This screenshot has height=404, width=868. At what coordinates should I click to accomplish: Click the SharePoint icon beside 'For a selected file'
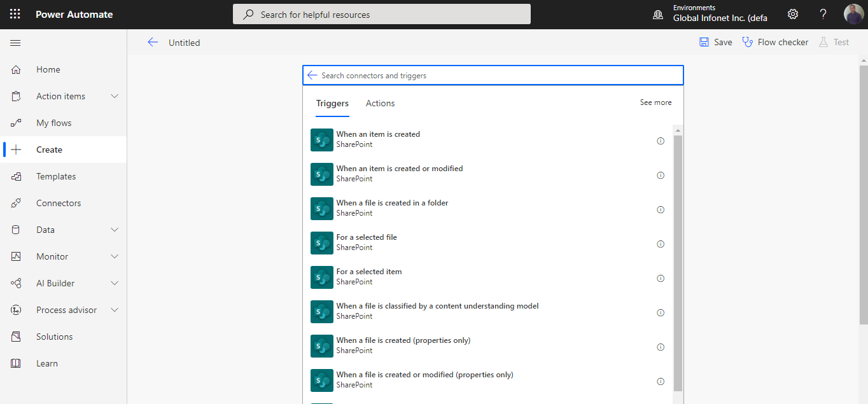coord(321,242)
